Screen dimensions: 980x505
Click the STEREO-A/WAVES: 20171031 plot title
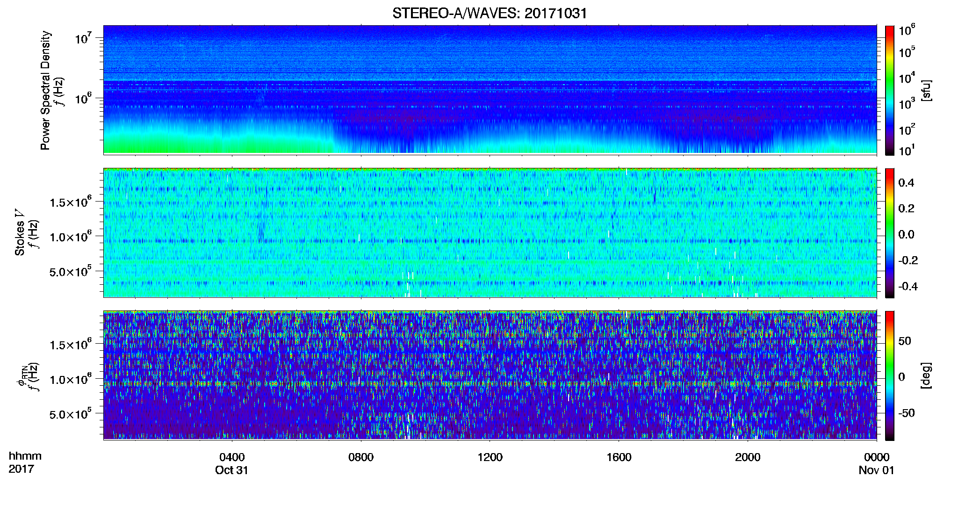[490, 13]
